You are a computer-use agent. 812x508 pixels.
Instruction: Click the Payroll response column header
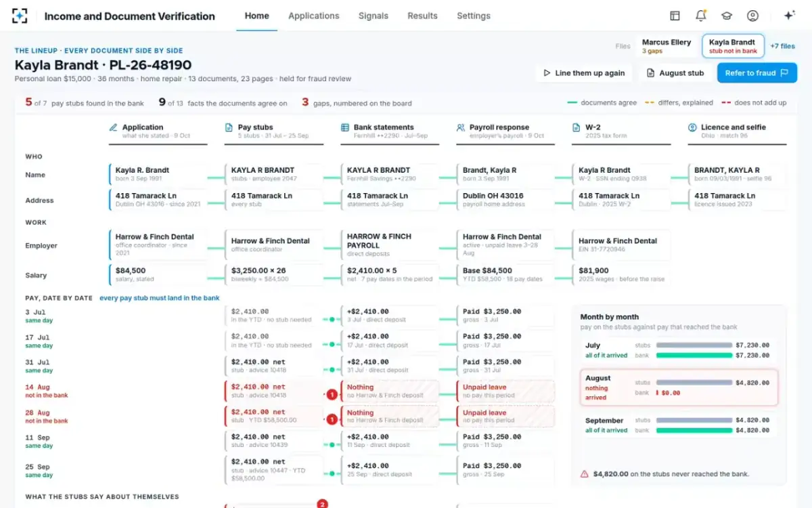505,131
